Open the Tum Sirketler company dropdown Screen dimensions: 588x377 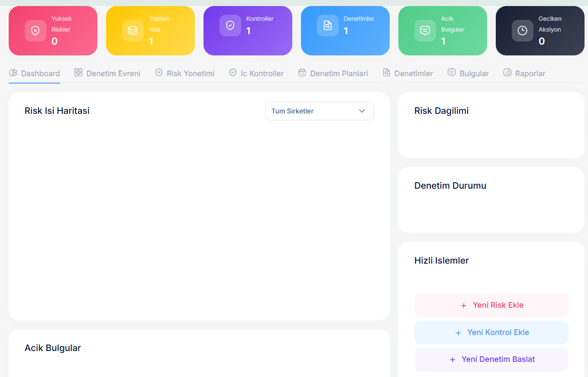pos(319,111)
